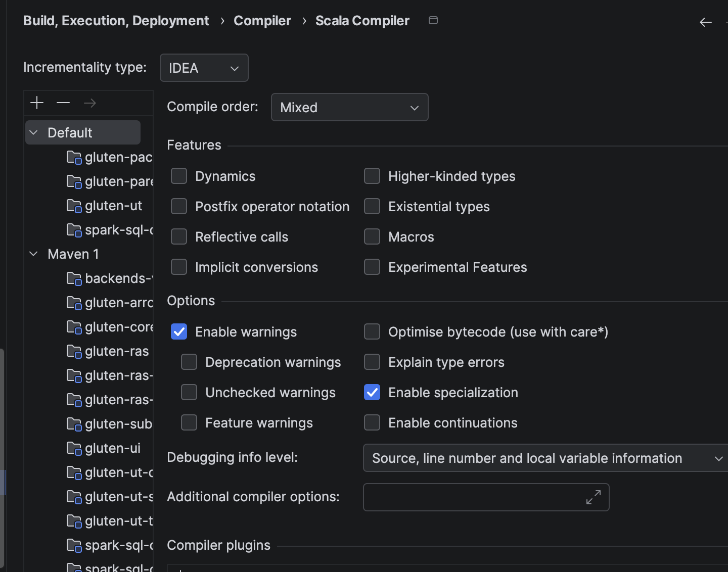Click the move-to-profile arrow icon

pos(90,103)
